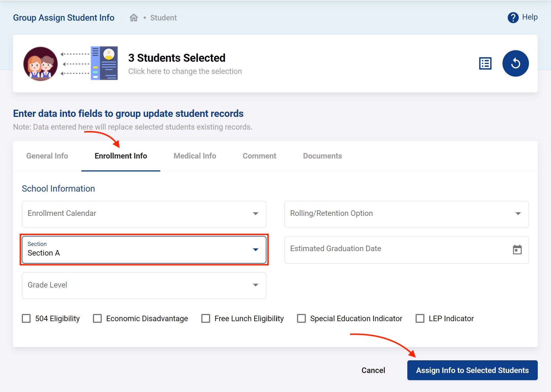This screenshot has width=551, height=392.
Task: Click the home breadcrumb icon
Action: 134,18
